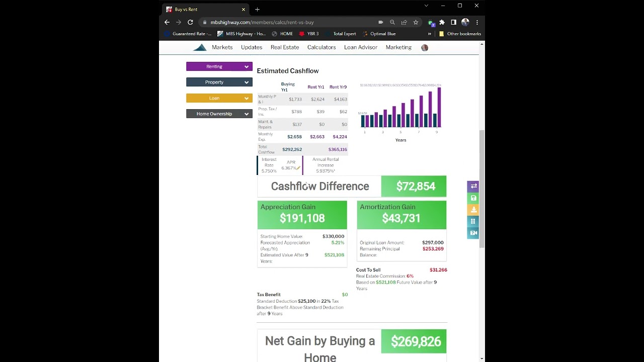
Task: Open the Guaranteed Rate bookmark
Action: (x=187, y=34)
